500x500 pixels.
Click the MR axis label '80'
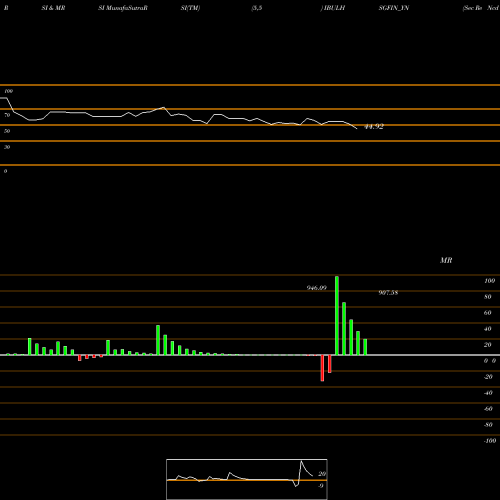point(488,297)
